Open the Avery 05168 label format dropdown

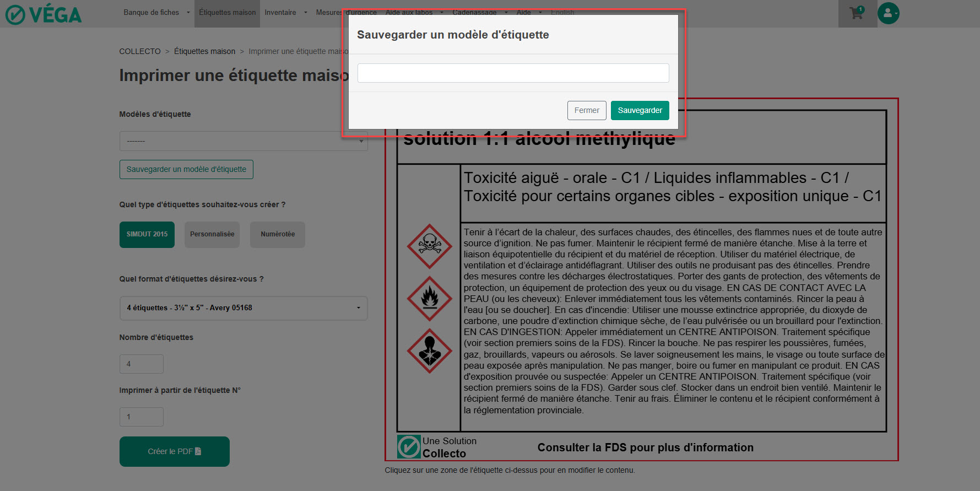point(243,308)
